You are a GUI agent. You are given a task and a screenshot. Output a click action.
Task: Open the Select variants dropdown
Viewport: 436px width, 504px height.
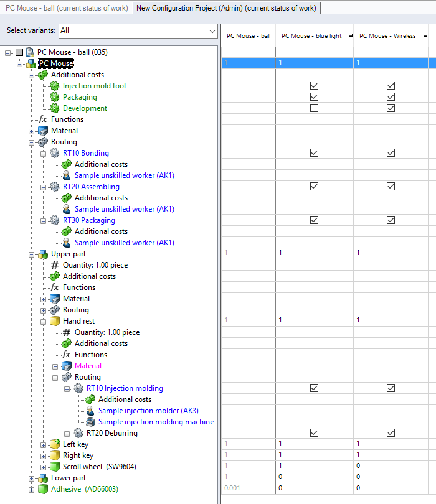212,30
